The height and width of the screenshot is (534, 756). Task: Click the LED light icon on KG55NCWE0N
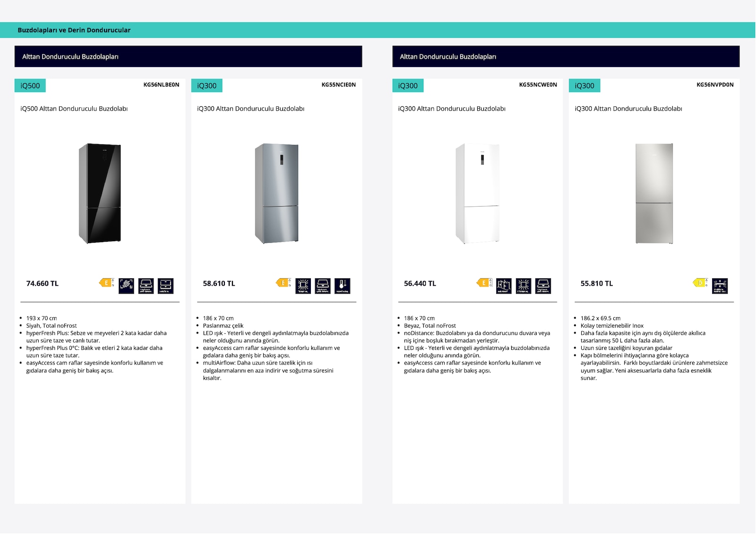pyautogui.click(x=524, y=286)
